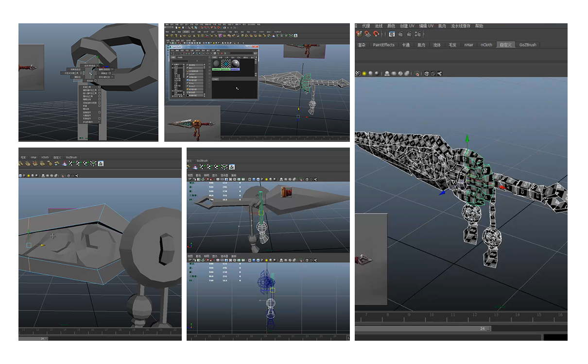The width and height of the screenshot is (588, 364).
Task: Click purple cube shelf icon, top-middle panel
Action: pos(221,35)
